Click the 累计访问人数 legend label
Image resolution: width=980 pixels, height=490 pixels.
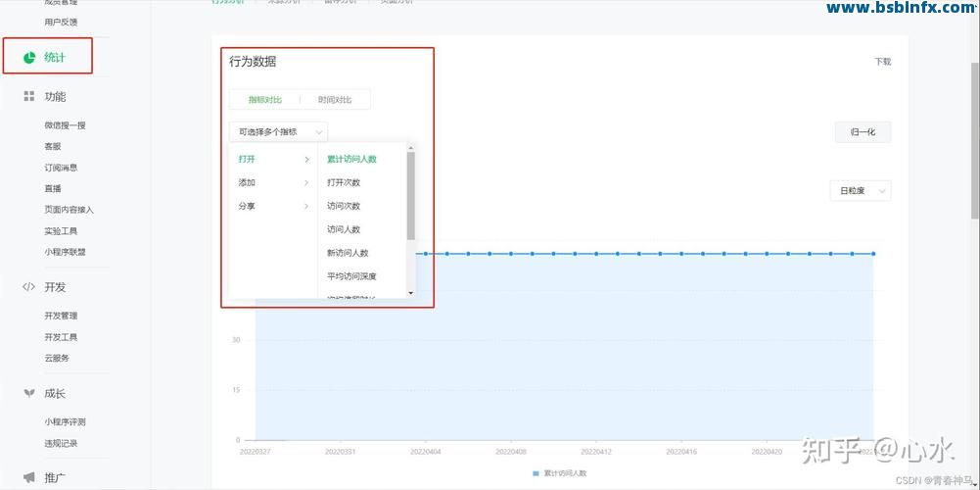click(564, 473)
